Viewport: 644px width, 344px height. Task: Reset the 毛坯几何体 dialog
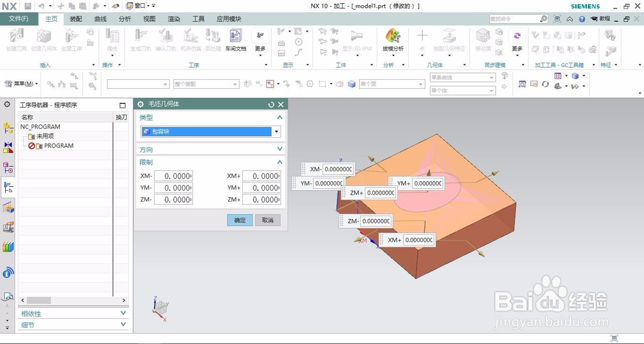[271, 105]
